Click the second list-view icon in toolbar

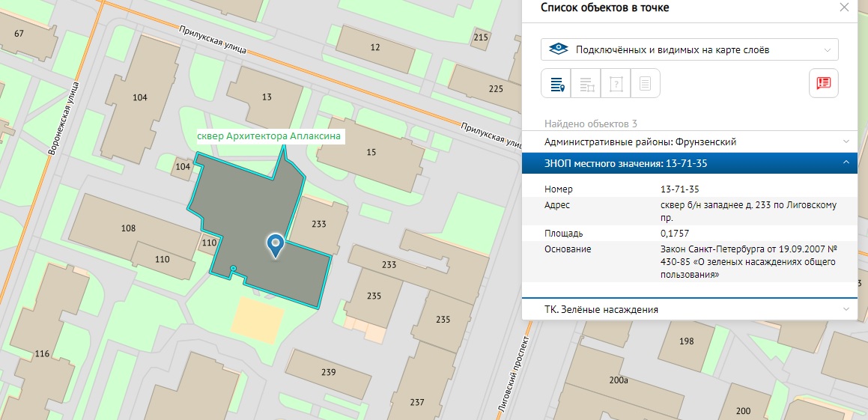pyautogui.click(x=586, y=83)
